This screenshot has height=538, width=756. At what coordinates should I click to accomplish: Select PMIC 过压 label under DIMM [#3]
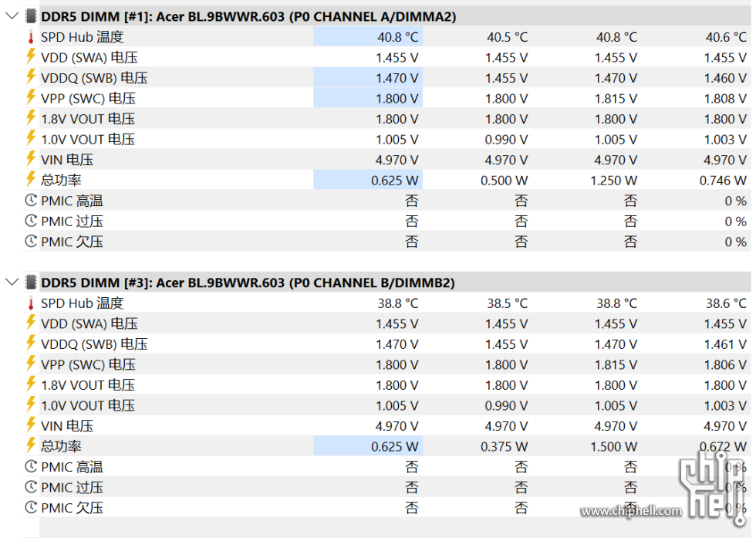tap(72, 487)
